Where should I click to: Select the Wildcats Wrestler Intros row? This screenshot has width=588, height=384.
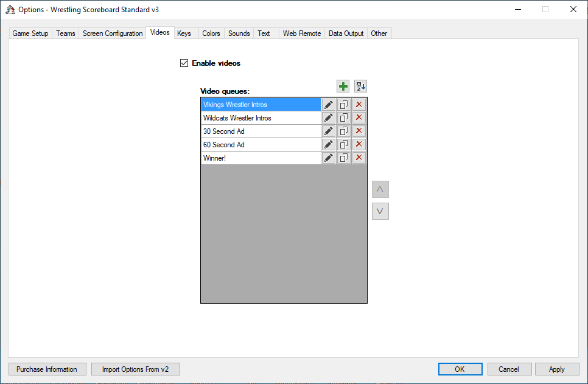(x=261, y=117)
